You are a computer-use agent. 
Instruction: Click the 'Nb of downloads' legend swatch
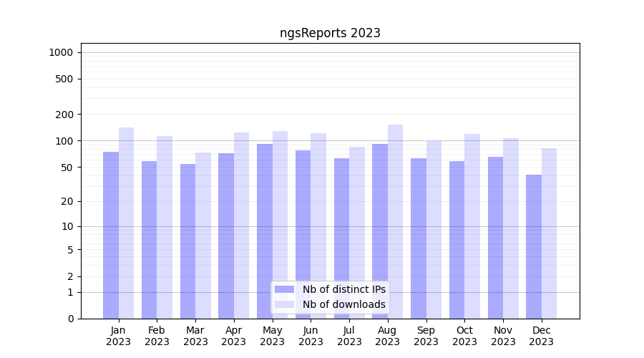284,304
